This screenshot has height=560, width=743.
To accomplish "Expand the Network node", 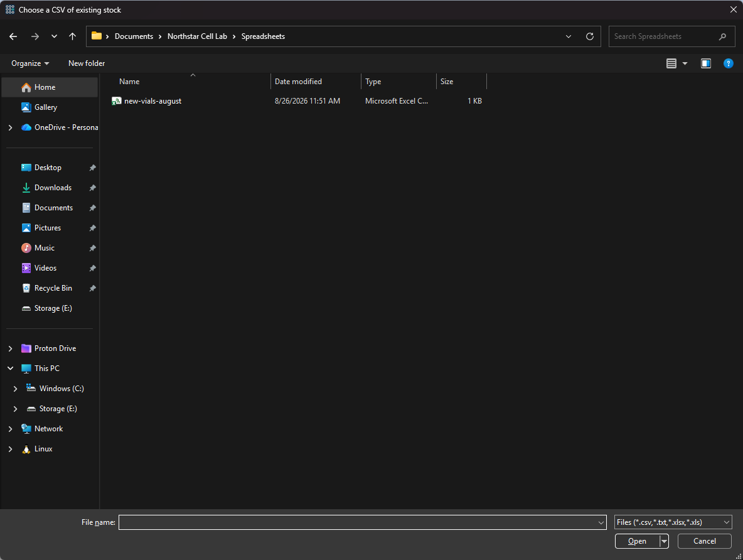I will tap(11, 429).
